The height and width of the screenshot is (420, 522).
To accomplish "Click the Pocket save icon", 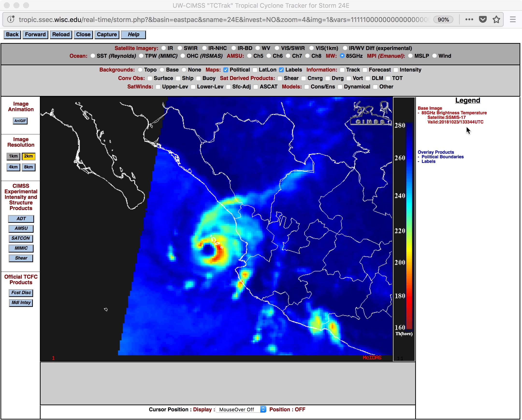I will pyautogui.click(x=483, y=19).
